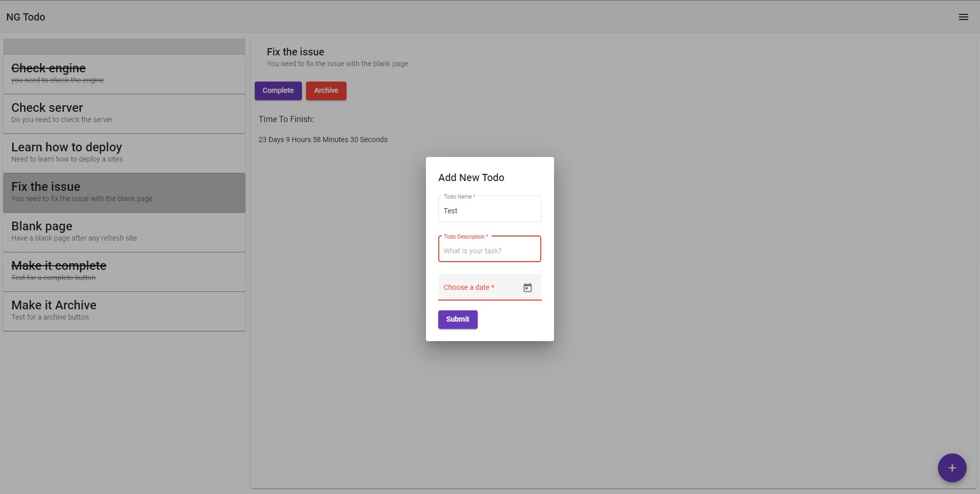Submit the new todo form

tap(458, 320)
